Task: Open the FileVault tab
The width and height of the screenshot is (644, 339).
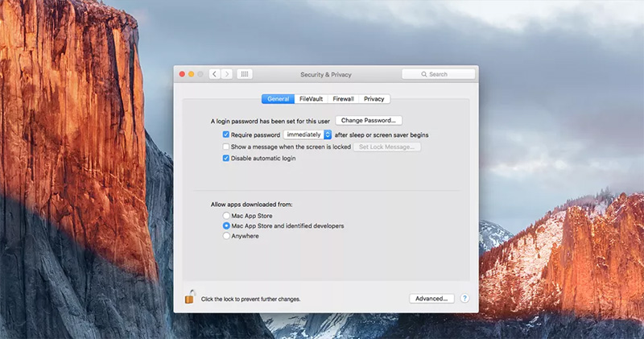Action: coord(311,98)
